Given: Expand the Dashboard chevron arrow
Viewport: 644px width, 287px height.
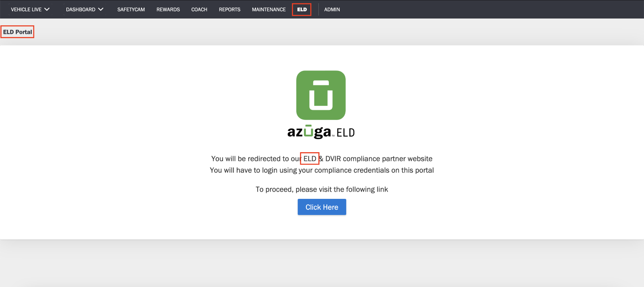Looking at the screenshot, I should (101, 9).
